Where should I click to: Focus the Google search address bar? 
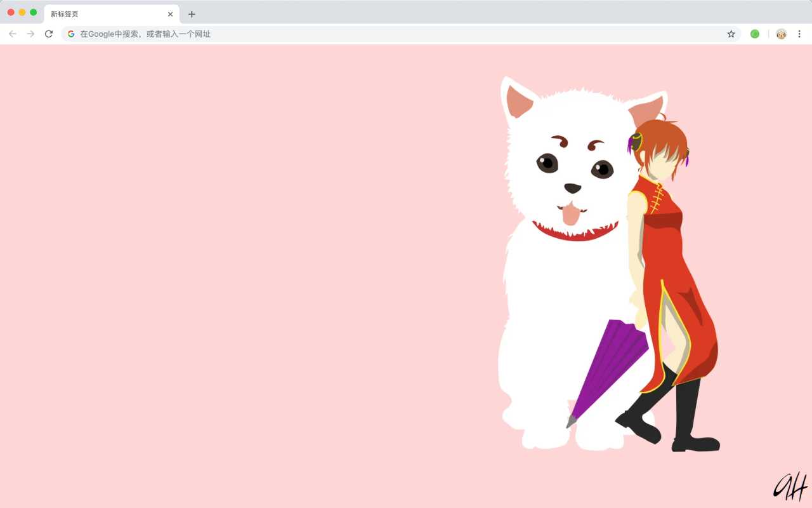tap(401, 34)
